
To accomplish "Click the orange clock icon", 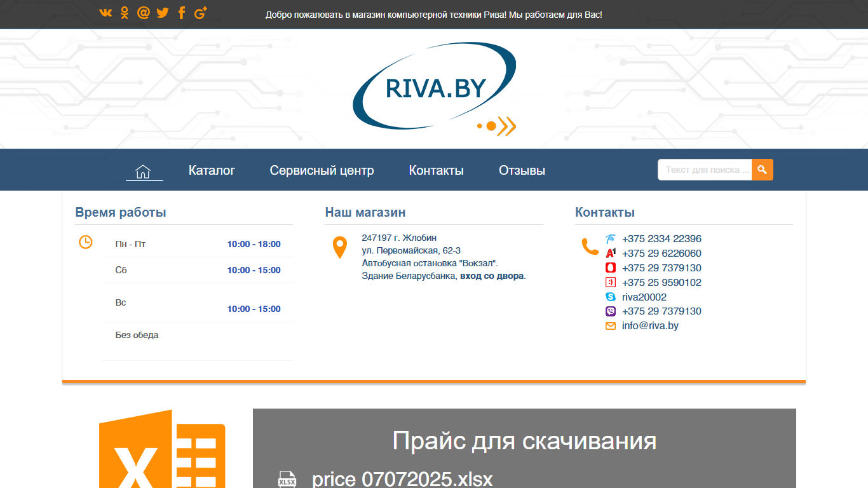I will click(85, 242).
